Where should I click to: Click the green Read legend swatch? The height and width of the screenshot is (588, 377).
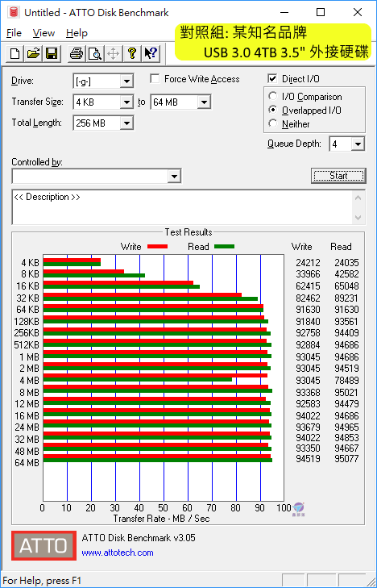click(x=225, y=246)
